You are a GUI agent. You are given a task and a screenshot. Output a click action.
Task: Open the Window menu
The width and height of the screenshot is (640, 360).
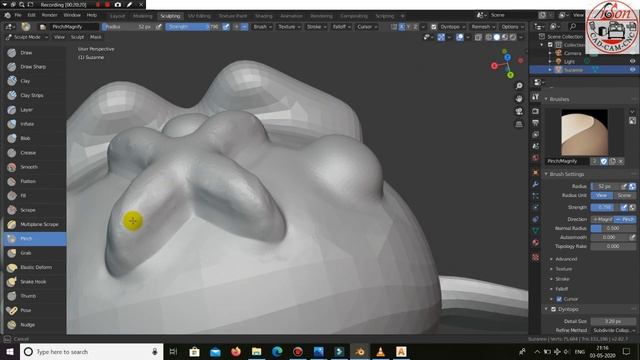tap(72, 15)
